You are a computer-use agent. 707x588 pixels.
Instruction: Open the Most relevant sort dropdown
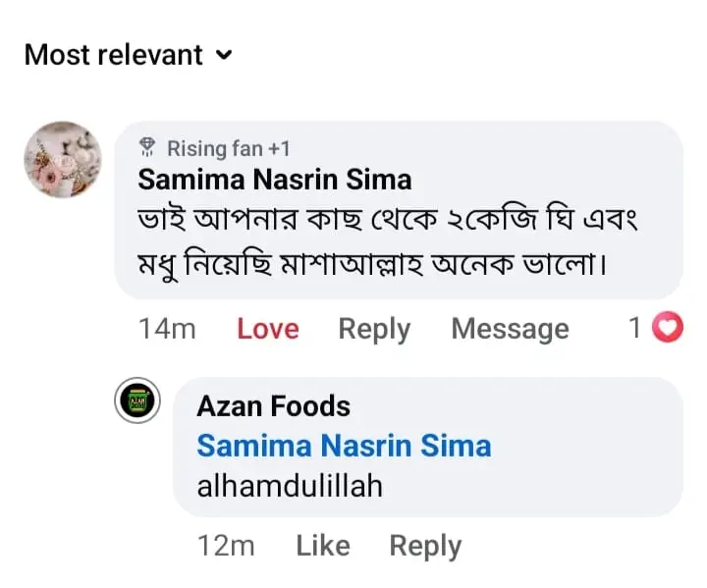pos(116,55)
